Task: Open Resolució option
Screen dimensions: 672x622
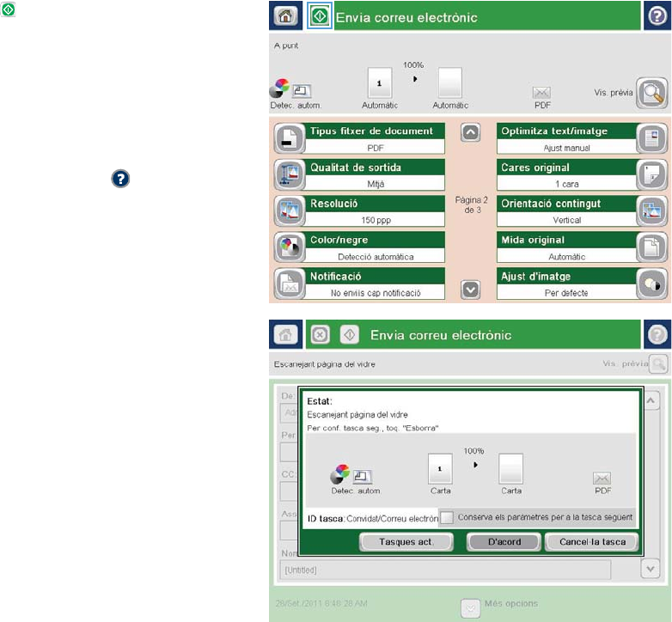Action: (x=375, y=210)
